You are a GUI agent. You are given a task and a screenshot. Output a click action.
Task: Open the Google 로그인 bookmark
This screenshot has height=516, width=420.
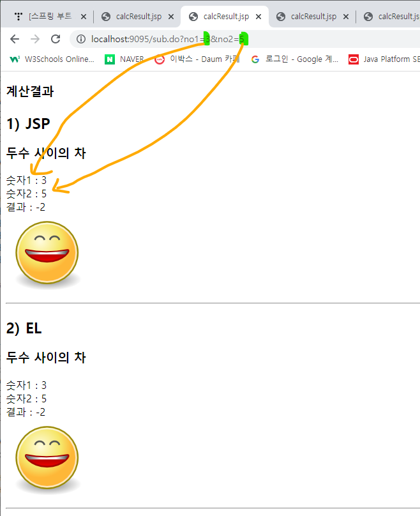(294, 59)
